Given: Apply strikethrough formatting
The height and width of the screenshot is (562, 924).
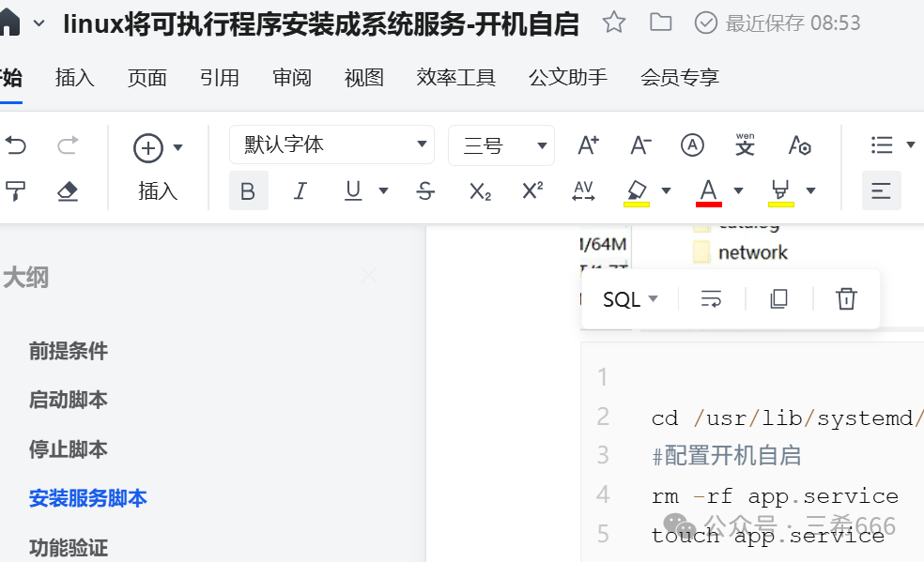Looking at the screenshot, I should [425, 190].
